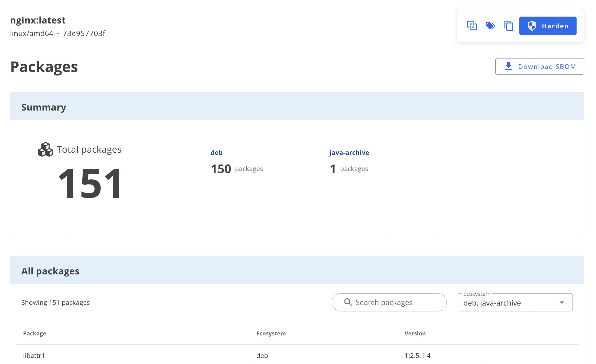Click the Showing 151 packages text
This screenshot has width=596, height=364.
[55, 302]
